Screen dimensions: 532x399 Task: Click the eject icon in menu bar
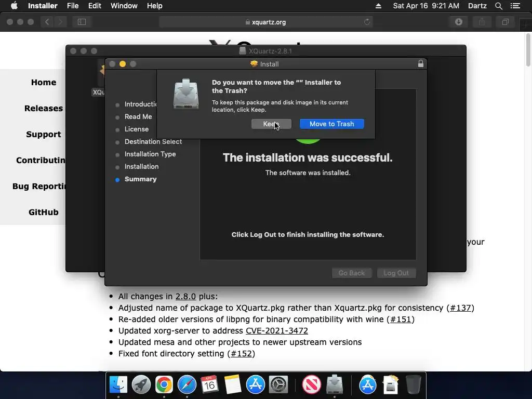[x=378, y=6]
